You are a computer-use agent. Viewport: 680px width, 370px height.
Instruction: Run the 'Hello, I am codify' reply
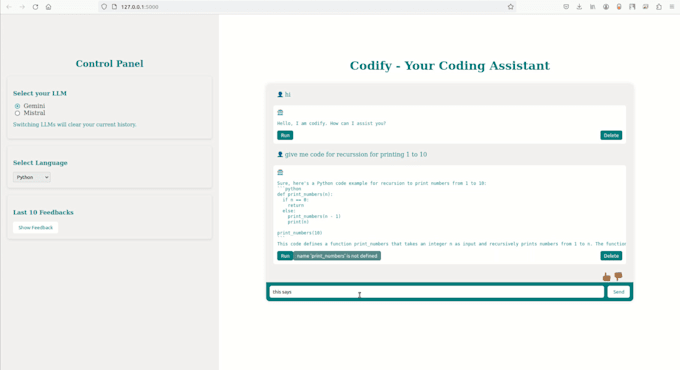tap(285, 135)
